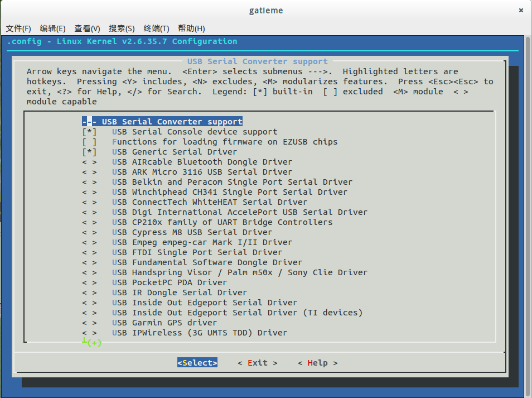Open the 编辑(E) menu
This screenshot has height=398, width=532.
click(x=52, y=28)
